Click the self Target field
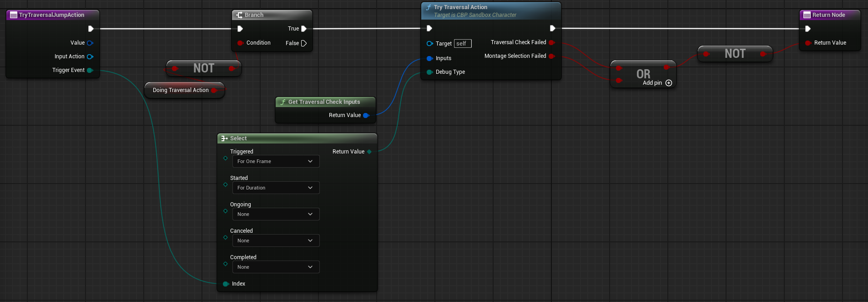The image size is (868, 302). tap(462, 44)
